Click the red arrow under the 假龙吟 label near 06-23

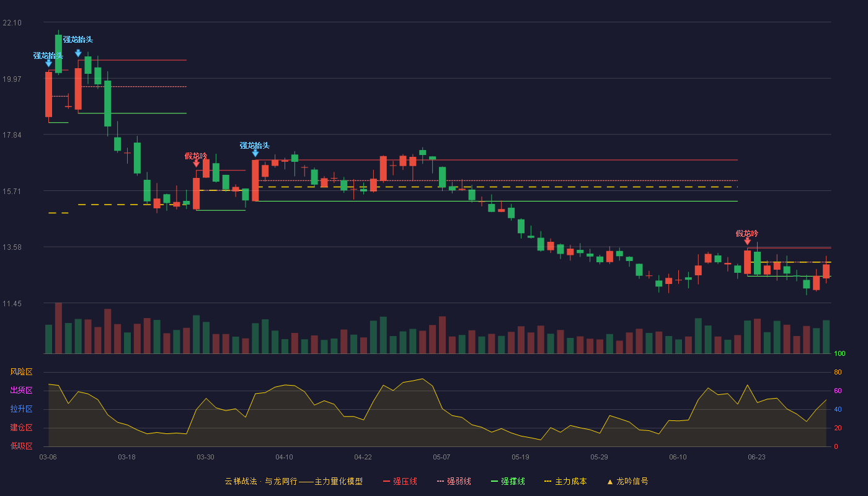[x=747, y=241]
